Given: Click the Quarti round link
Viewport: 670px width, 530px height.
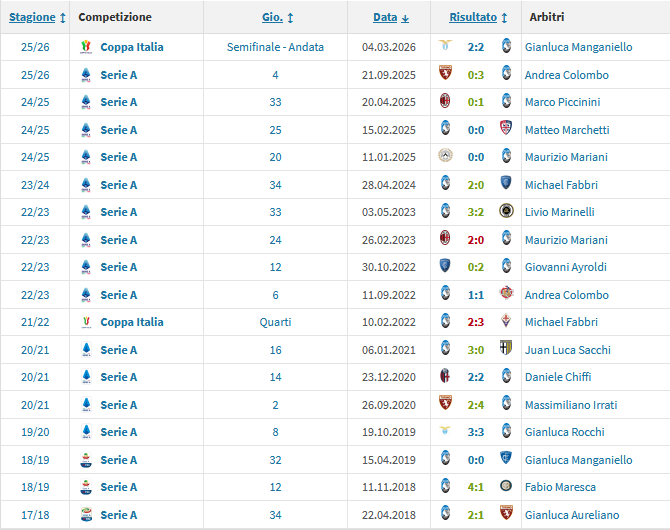Looking at the screenshot, I should pos(275,322).
